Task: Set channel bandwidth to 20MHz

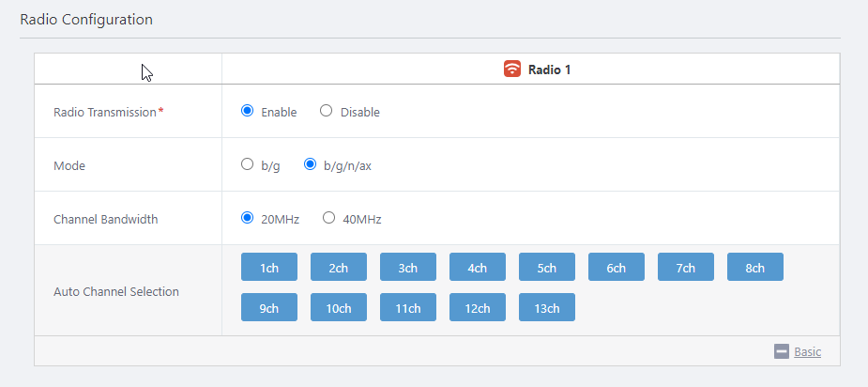Action: coord(248,218)
